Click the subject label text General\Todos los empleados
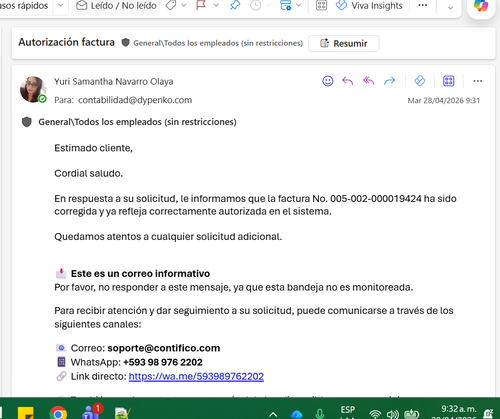 coord(218,43)
